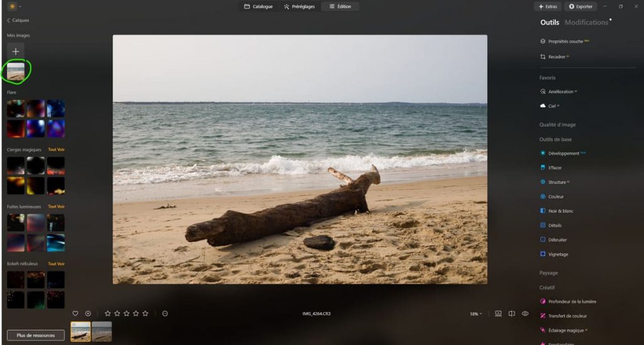Screen dimensions: 644x345
Task: Select the second thumbnail in the filmstrip
Action: coord(102,331)
